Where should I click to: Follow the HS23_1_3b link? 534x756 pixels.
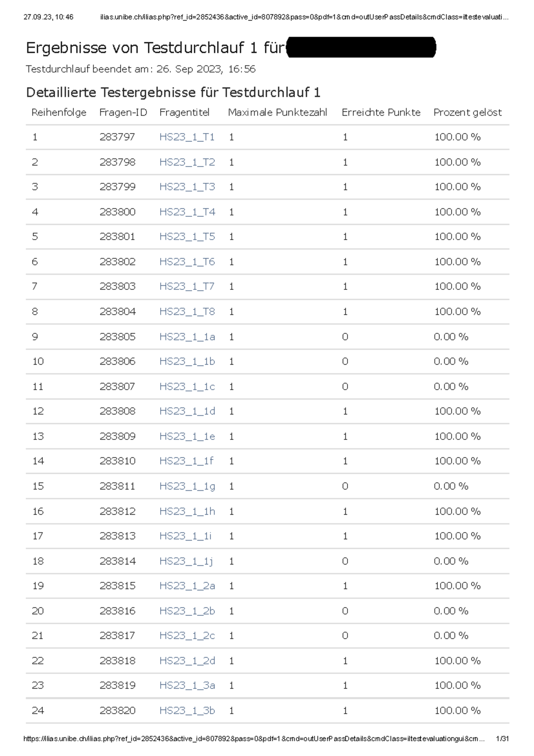pos(187,711)
